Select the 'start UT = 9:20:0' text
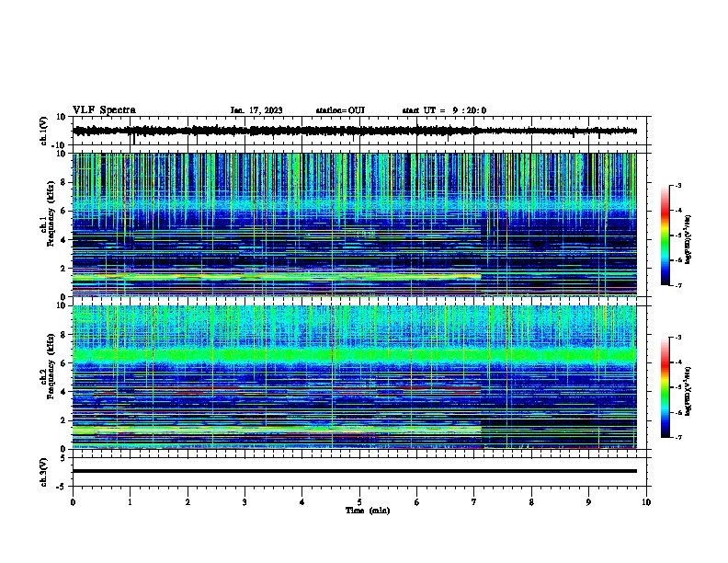The width and height of the screenshot is (728, 563). coord(444,110)
